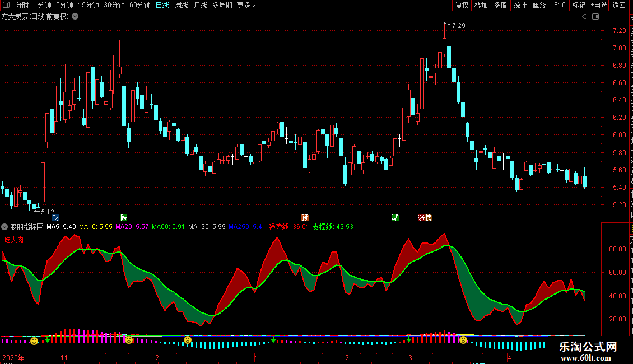Image resolution: width=633 pixels, height=364 pixels.
Task: Click the yellow MA10: 5.55 value
Action: click(x=96, y=227)
